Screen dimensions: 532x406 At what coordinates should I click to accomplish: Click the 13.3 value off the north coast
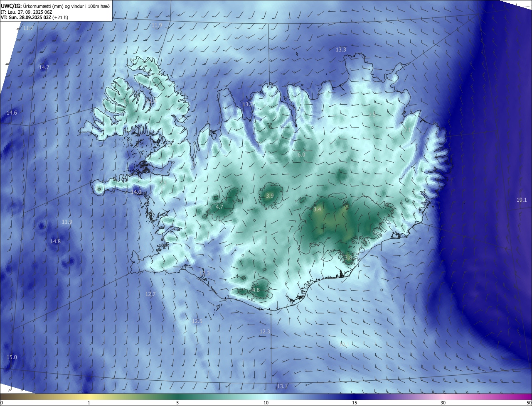pos(341,49)
